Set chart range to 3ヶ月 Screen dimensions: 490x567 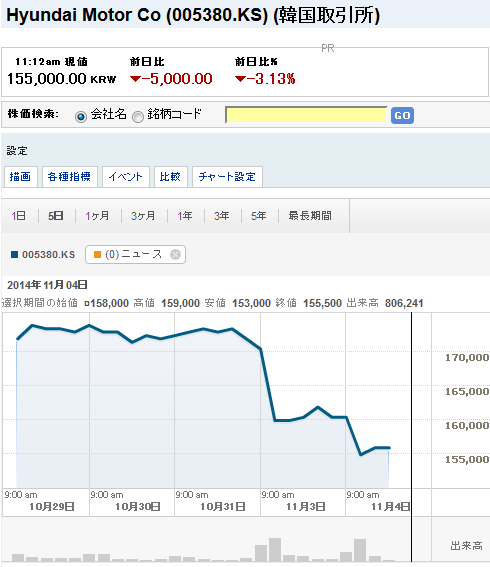143,216
